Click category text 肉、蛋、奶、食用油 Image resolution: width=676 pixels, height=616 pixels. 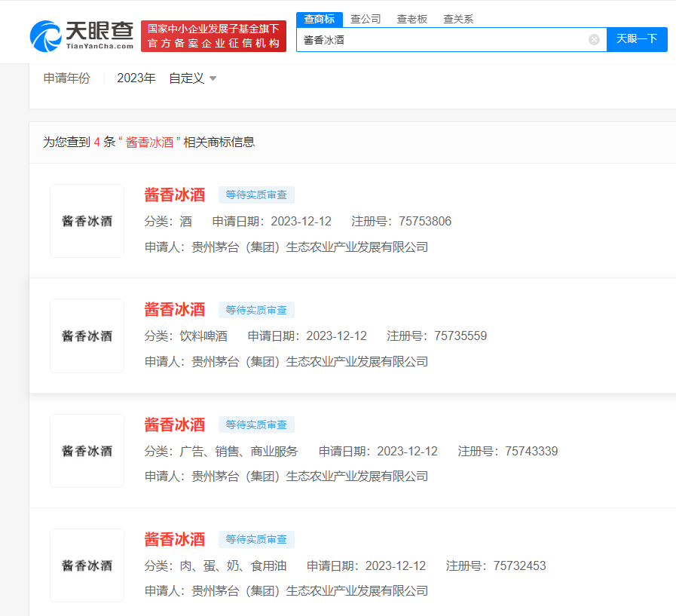[233, 566]
